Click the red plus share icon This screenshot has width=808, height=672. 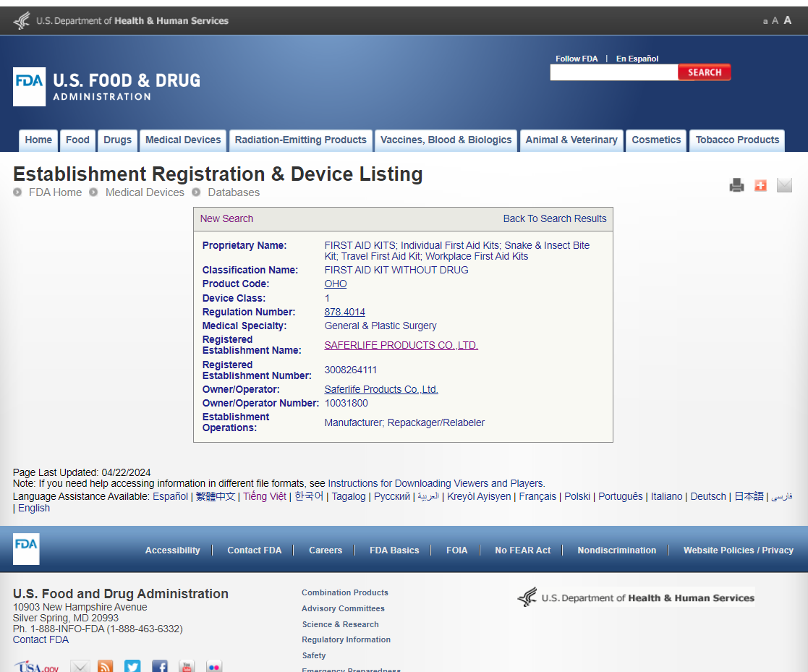760,185
